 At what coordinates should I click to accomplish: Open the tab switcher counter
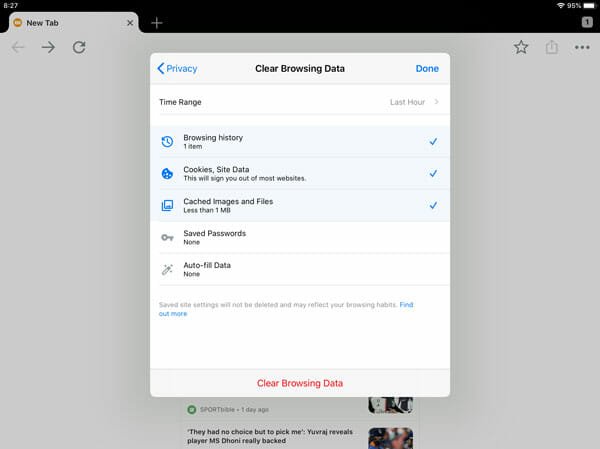point(586,22)
